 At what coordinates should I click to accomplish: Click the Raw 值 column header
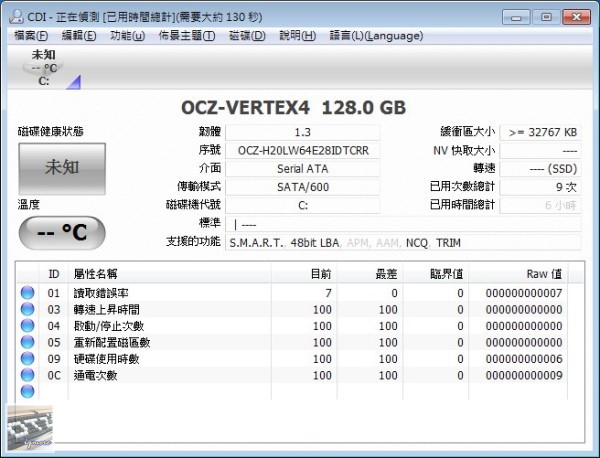click(x=518, y=274)
